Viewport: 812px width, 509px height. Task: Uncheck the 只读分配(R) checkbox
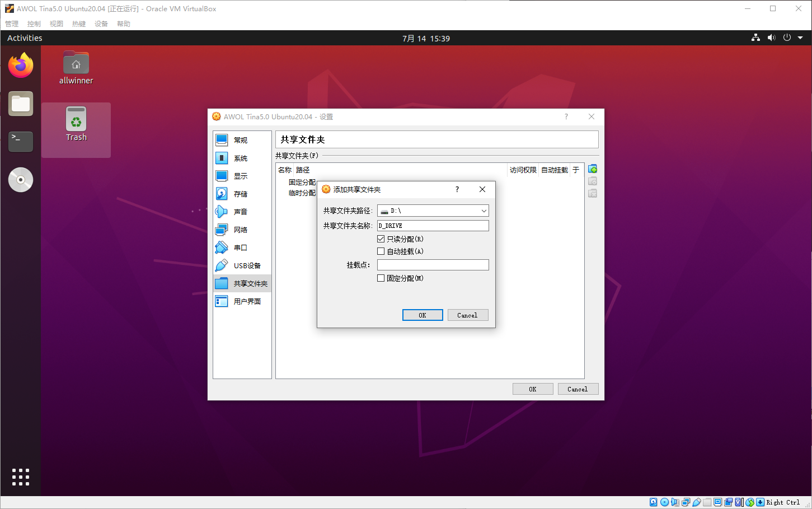click(381, 239)
